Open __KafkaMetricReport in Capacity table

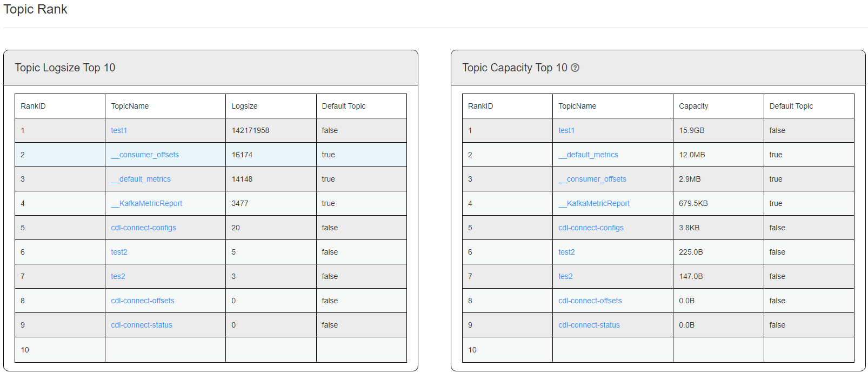coord(594,203)
